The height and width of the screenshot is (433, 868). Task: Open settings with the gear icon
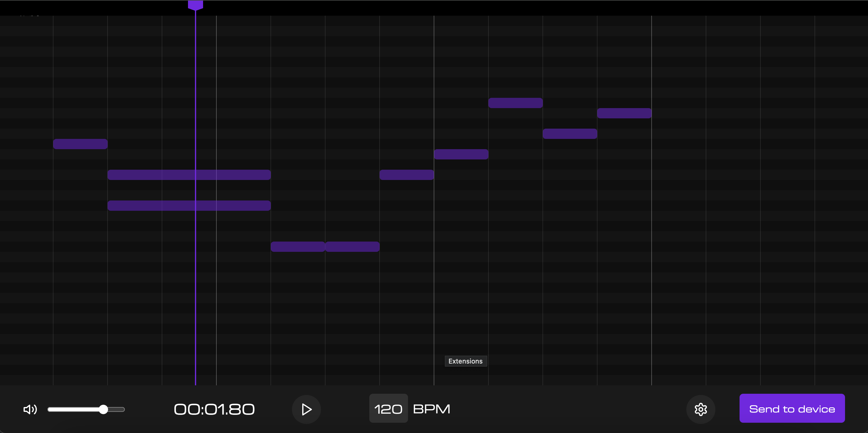click(x=701, y=409)
